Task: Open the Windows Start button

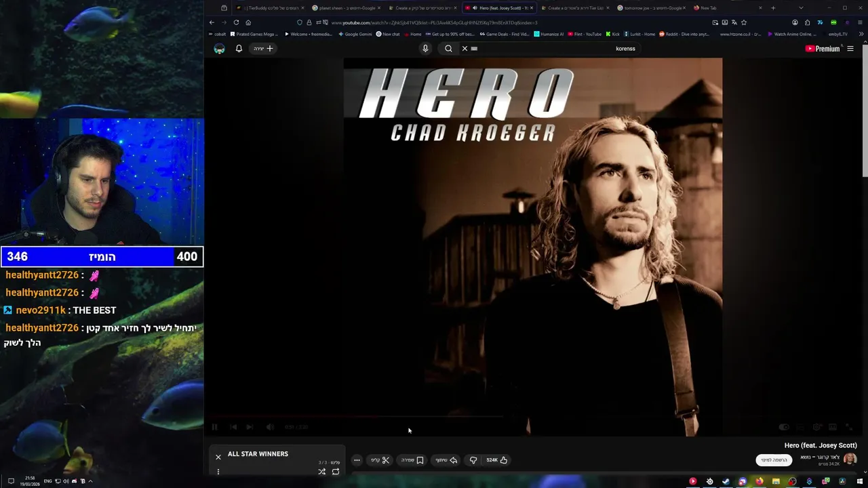Action: pos(860,482)
